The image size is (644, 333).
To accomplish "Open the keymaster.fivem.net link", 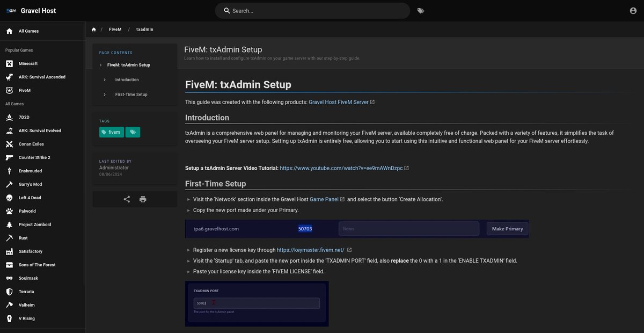I will point(311,250).
